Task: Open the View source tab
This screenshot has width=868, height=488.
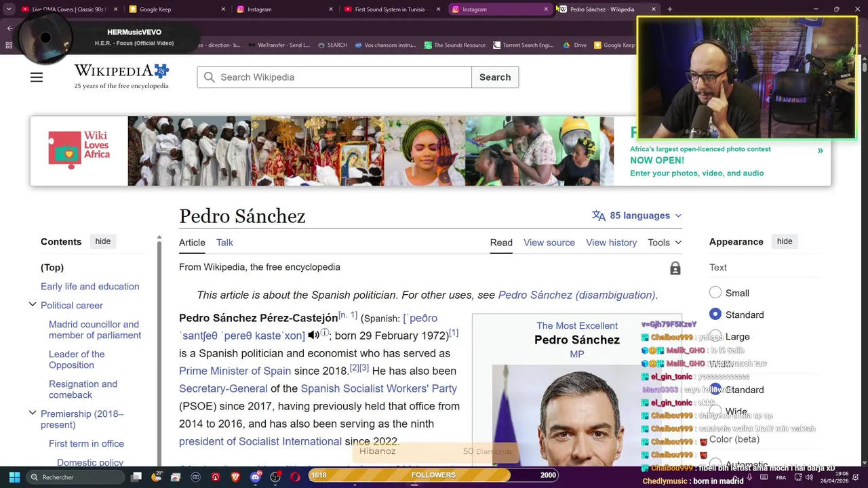Action: tap(549, 243)
